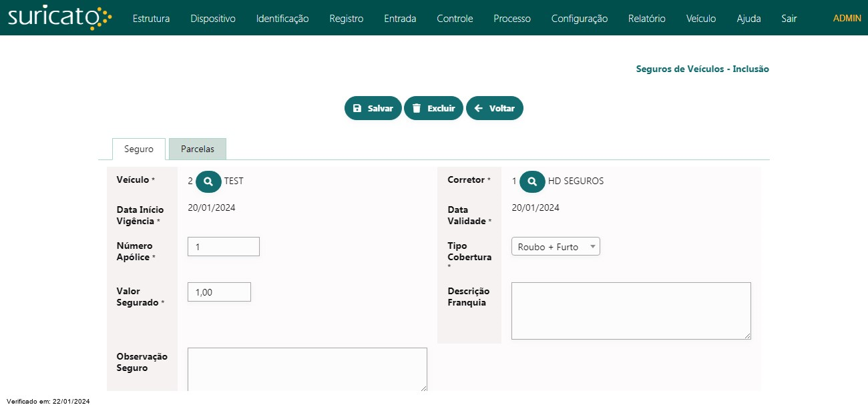Click the Sair logout link
Image resolution: width=868 pixels, height=411 pixels.
pyautogui.click(x=789, y=19)
